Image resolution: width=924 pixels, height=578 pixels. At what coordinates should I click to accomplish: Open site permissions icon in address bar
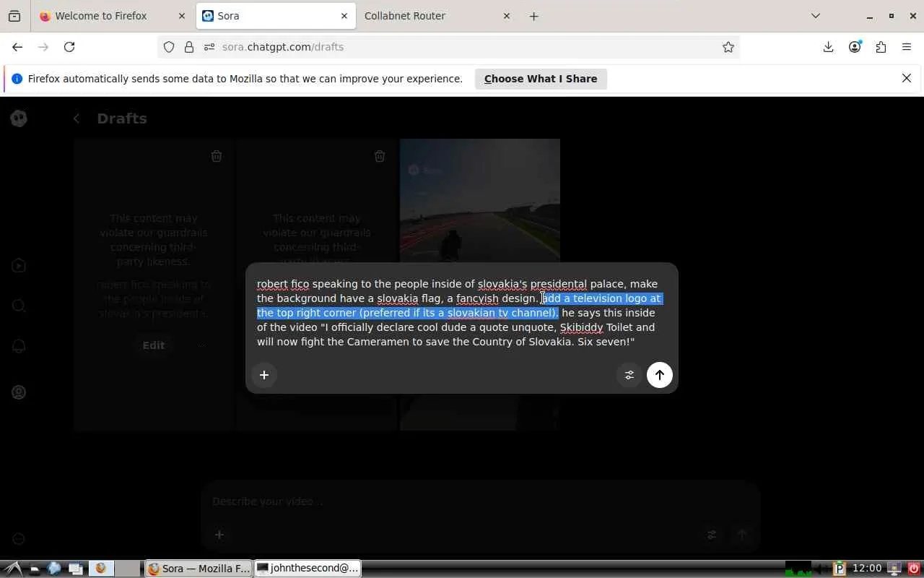point(209,47)
